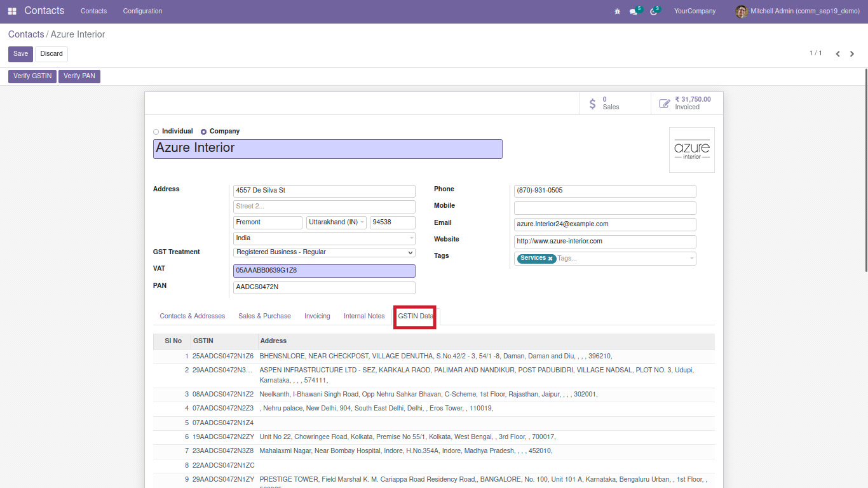Open the Configuration menu
This screenshot has height=488, width=868.
click(x=142, y=11)
